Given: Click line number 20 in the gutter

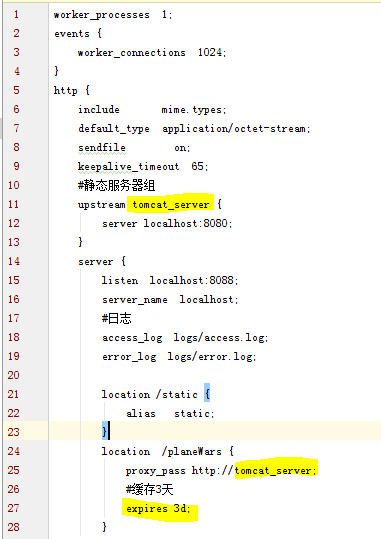Looking at the screenshot, I should (x=13, y=375).
